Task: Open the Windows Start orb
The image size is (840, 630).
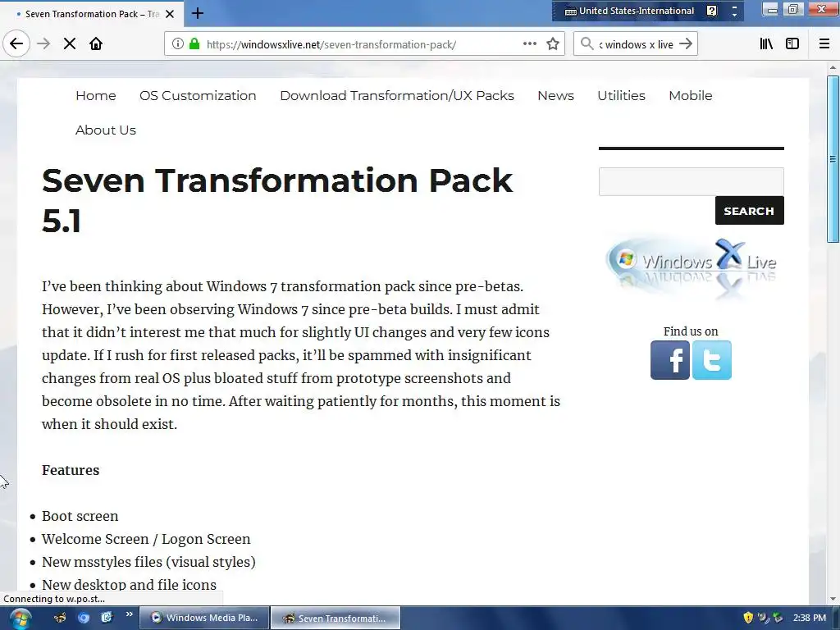Action: (20, 619)
